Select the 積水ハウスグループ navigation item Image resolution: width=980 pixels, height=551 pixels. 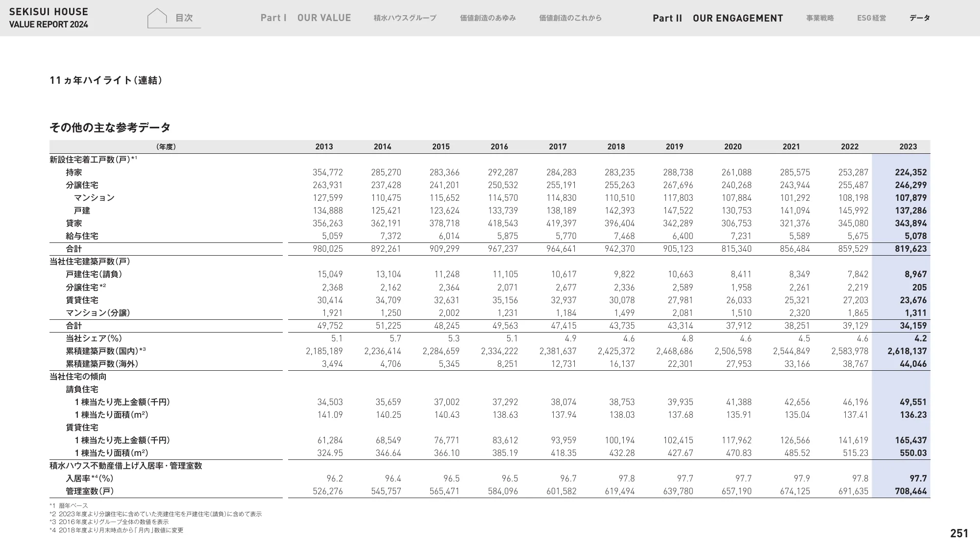406,19
